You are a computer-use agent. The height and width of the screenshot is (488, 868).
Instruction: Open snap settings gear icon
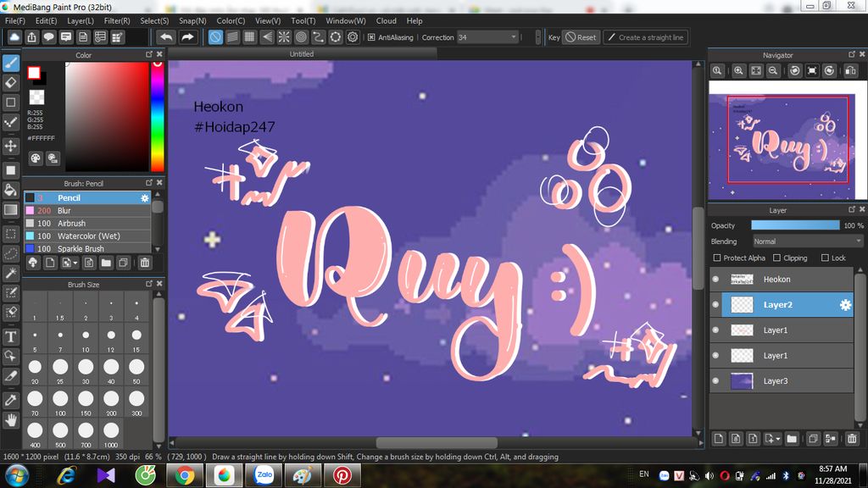pos(353,37)
